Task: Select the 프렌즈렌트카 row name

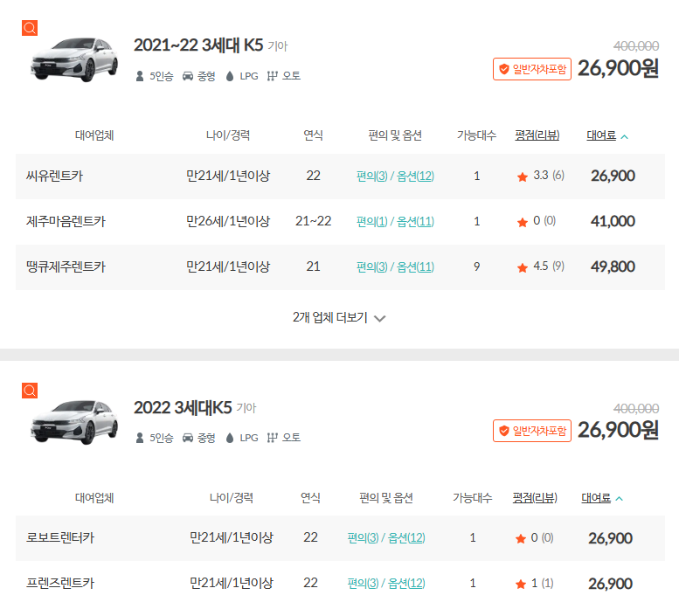Action: pos(60,584)
